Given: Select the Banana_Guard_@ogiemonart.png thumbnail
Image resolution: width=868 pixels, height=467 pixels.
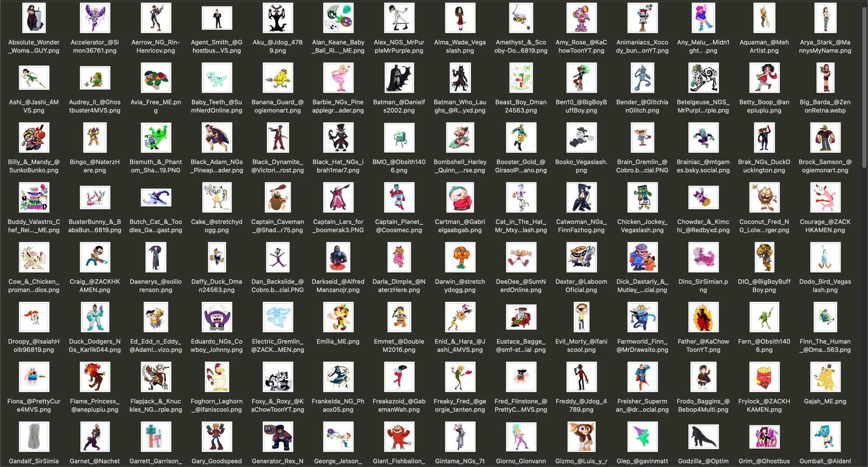Looking at the screenshot, I should click(x=277, y=78).
